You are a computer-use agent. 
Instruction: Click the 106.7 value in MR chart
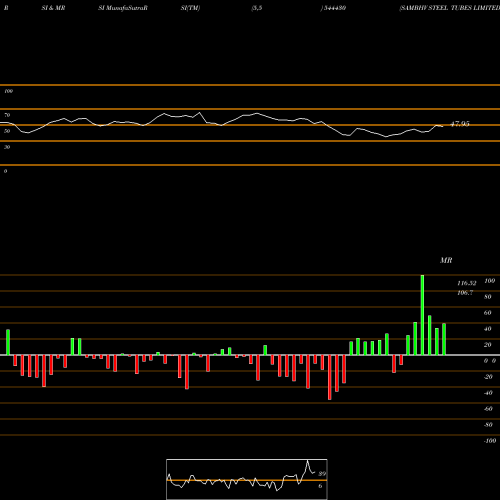(x=465, y=293)
